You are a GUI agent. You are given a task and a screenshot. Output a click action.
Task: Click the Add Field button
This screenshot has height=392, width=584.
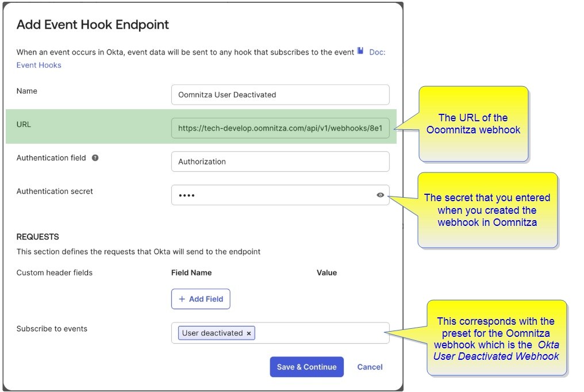click(201, 299)
